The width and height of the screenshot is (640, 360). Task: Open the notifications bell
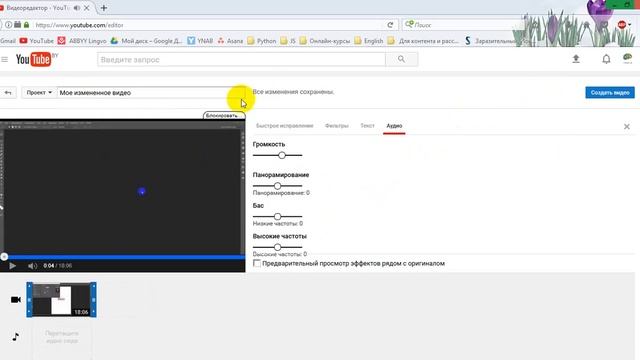coord(606,59)
